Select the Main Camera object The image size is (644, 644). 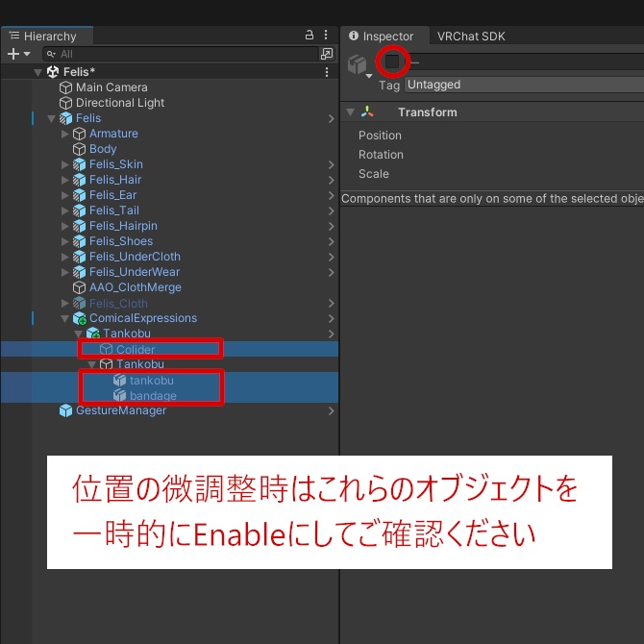pyautogui.click(x=111, y=87)
